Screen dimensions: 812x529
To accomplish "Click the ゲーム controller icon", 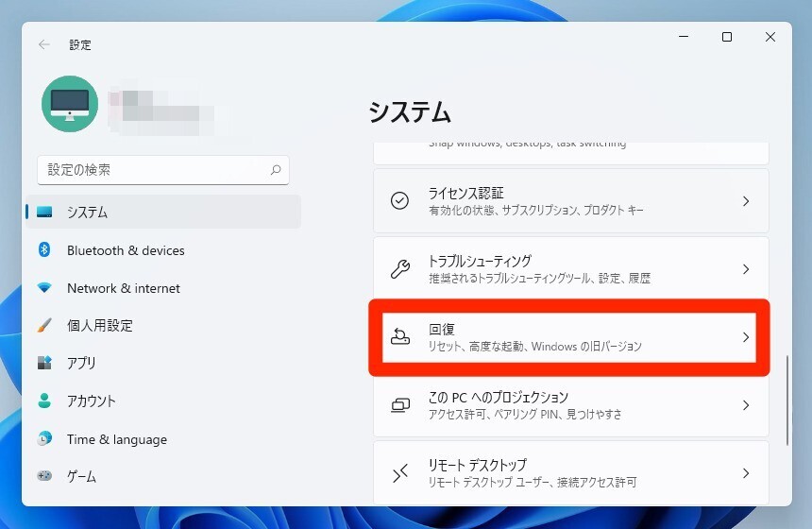I will (x=44, y=476).
